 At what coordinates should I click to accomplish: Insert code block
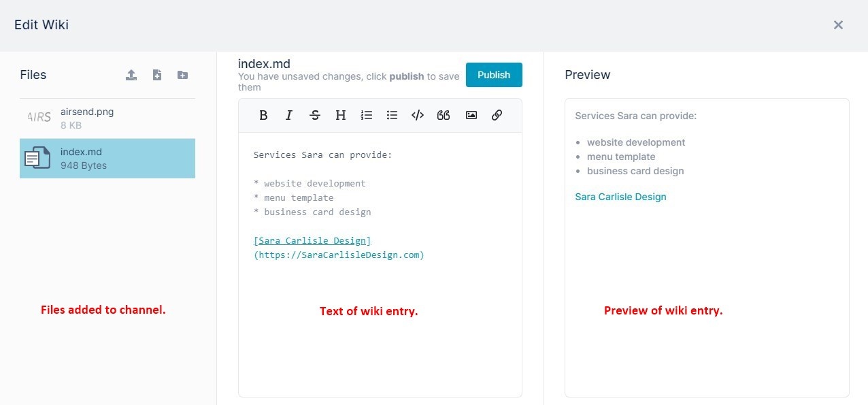[418, 115]
